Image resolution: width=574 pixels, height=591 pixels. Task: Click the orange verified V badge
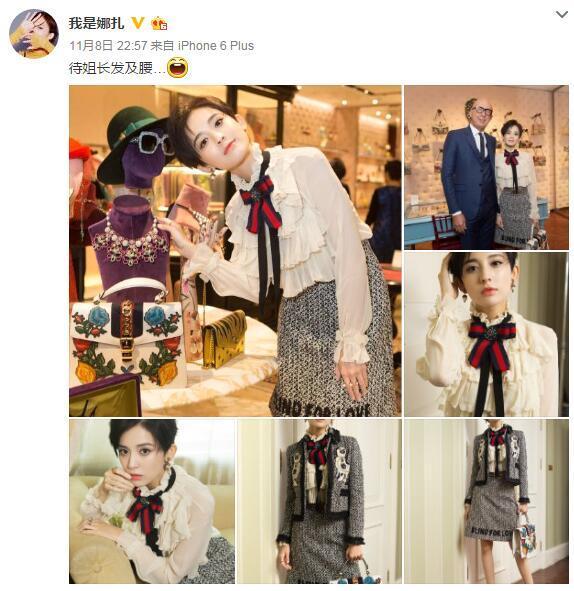click(138, 23)
